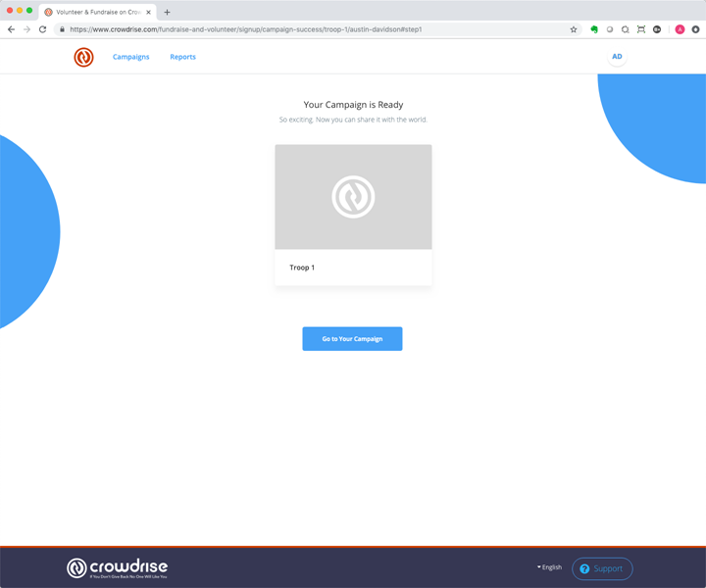Click the screen capture frame extension icon
Image resolution: width=706 pixels, height=588 pixels.
click(x=641, y=29)
